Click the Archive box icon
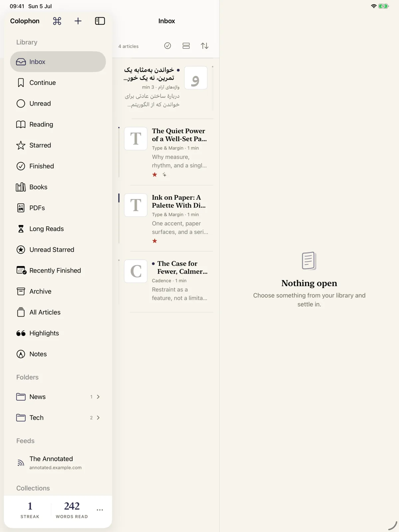 (21, 292)
